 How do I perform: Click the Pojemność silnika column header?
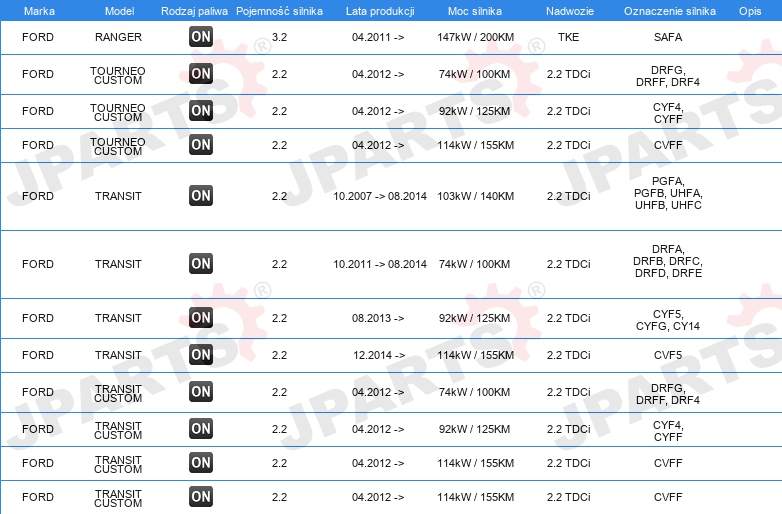click(x=279, y=11)
